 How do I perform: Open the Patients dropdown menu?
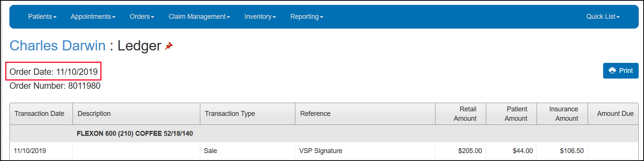click(x=42, y=17)
